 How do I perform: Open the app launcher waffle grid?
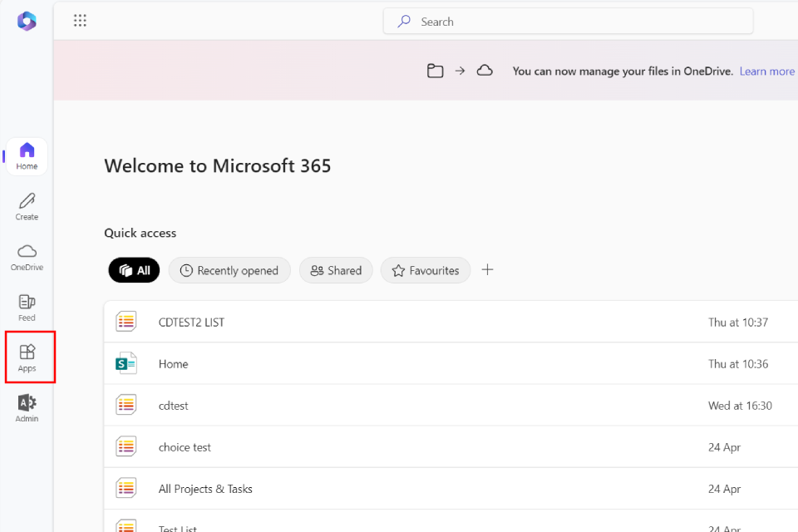[80, 22]
